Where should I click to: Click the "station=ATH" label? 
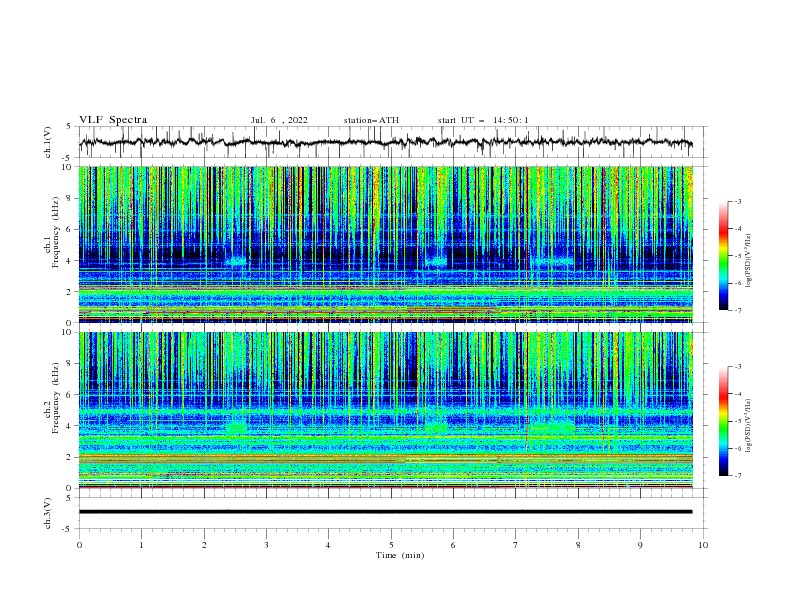coord(371,120)
